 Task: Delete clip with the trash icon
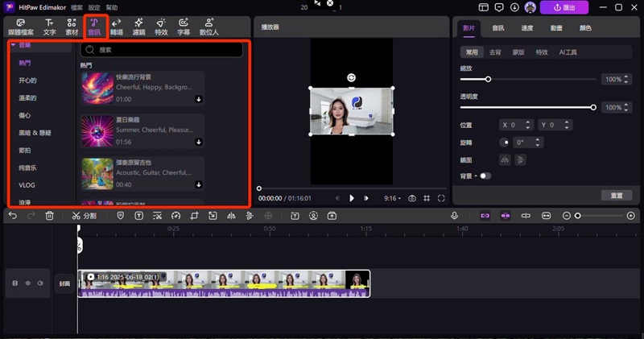coord(50,216)
